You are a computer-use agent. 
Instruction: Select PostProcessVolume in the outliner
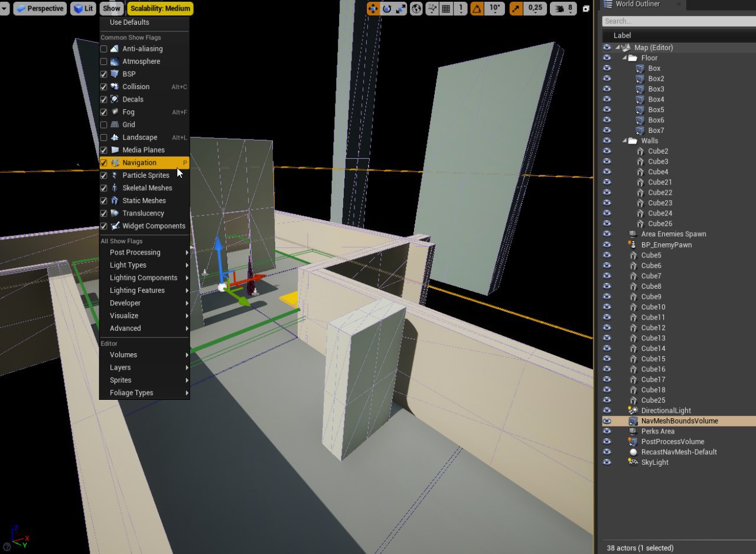click(672, 442)
